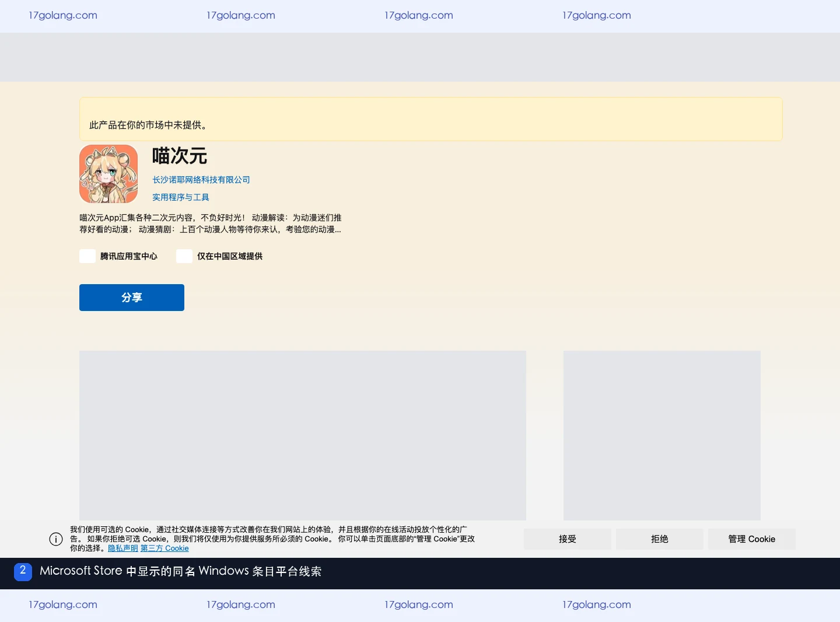This screenshot has height=622, width=840.
Task: Click the description starting 喵次元App汇集各种二次元内容
Action: (211, 223)
